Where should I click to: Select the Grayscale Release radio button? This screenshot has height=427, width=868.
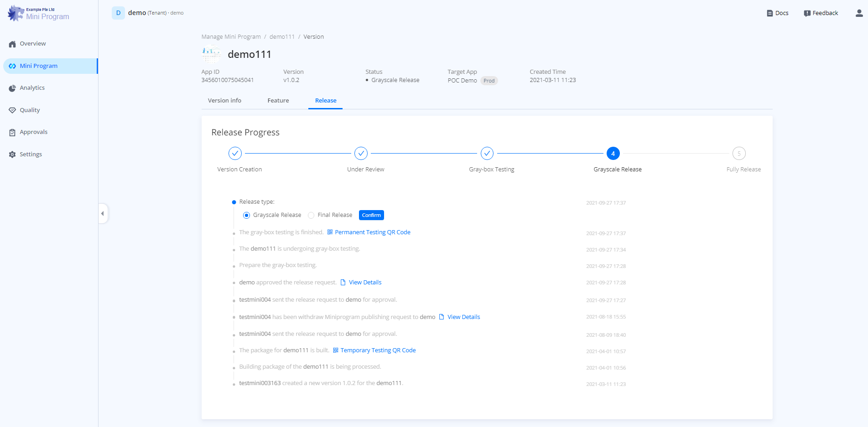click(x=246, y=215)
